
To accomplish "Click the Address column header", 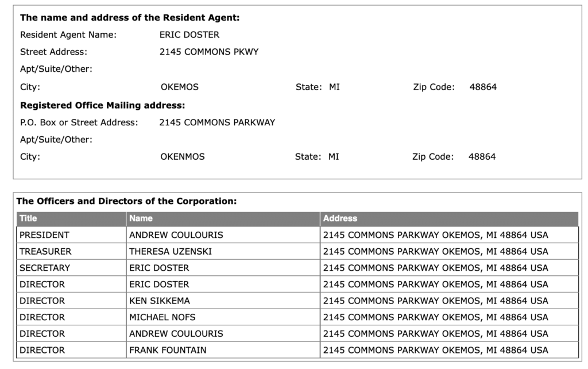I will coord(449,218).
